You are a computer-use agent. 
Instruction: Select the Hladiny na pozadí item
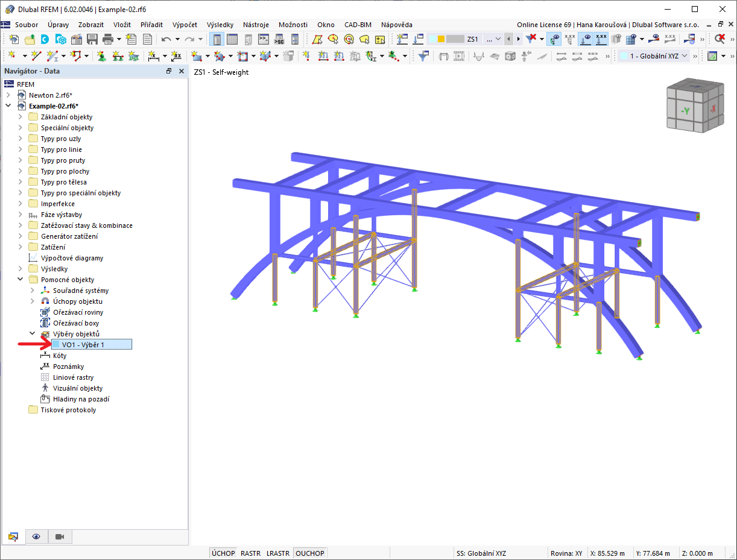pos(81,399)
